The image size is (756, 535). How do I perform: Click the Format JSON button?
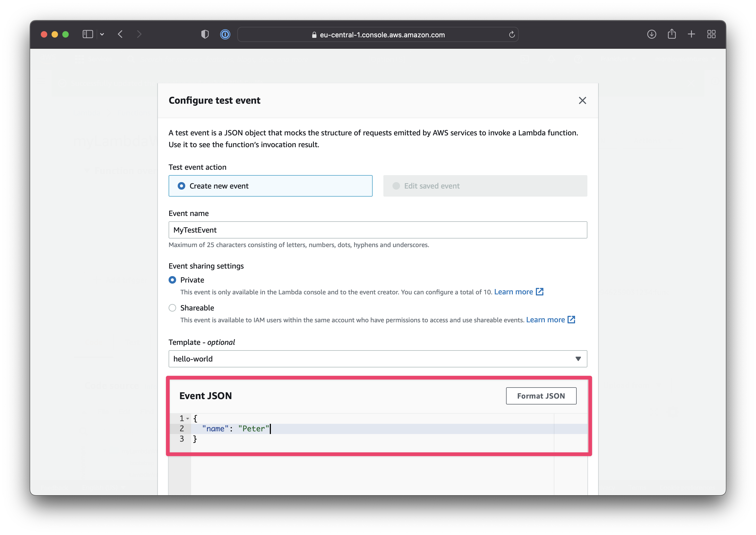[x=541, y=396]
